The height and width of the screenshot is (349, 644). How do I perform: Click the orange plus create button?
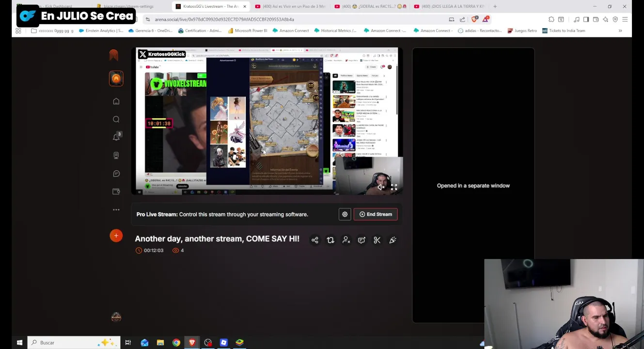[116, 236]
